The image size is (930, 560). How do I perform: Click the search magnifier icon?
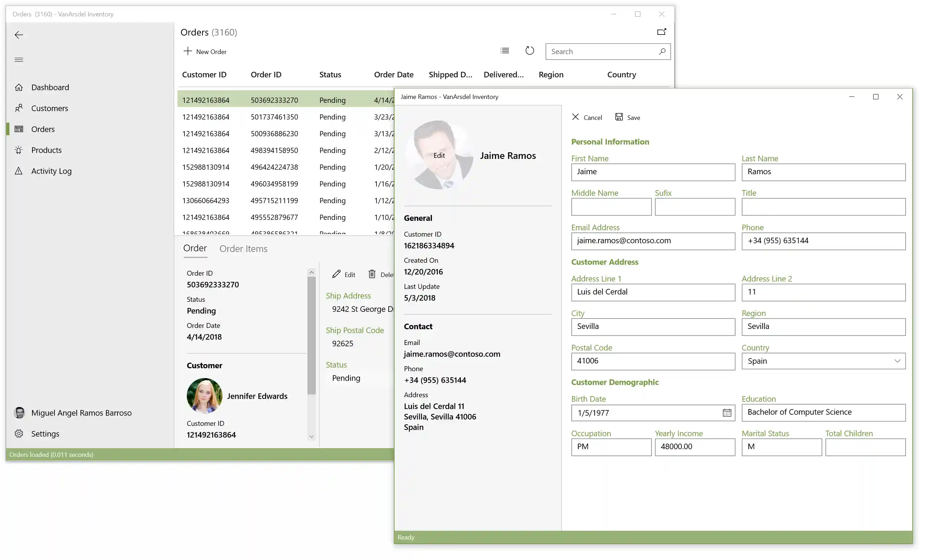(662, 52)
